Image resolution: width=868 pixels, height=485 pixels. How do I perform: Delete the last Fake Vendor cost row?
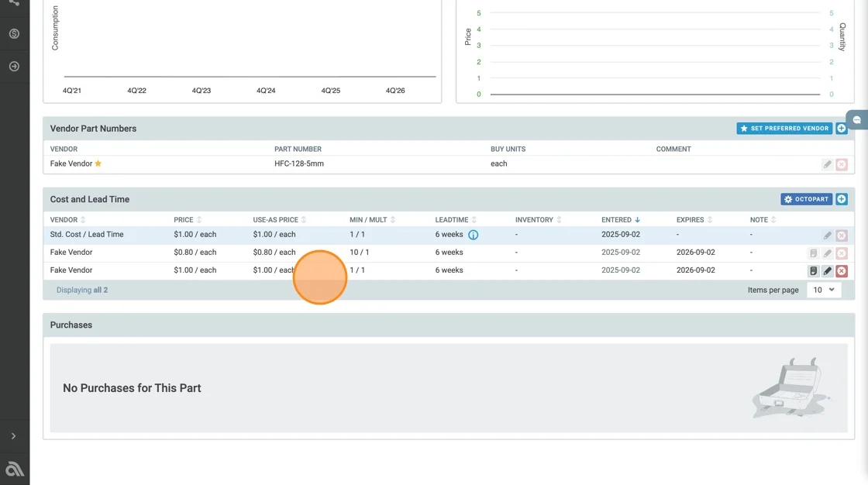[842, 271]
